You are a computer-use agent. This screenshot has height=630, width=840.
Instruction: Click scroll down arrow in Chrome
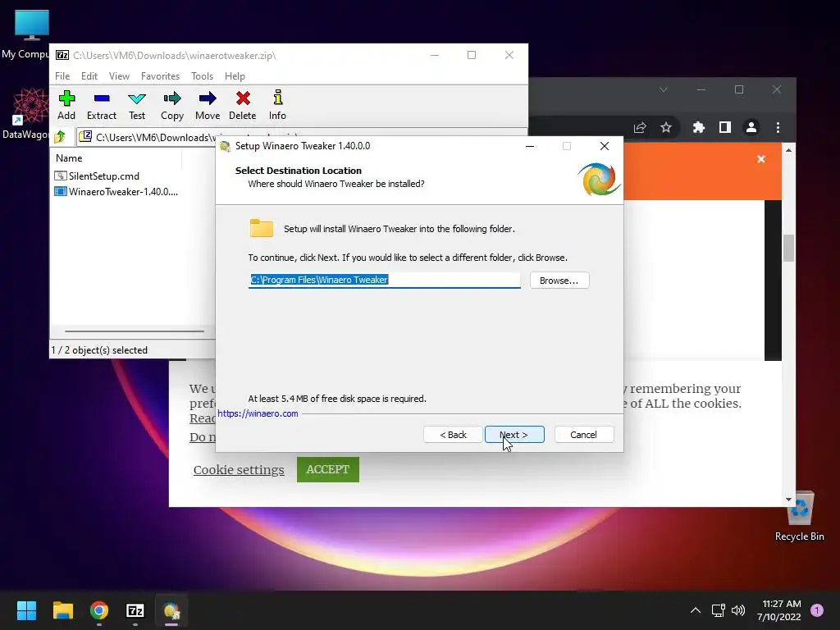788,500
